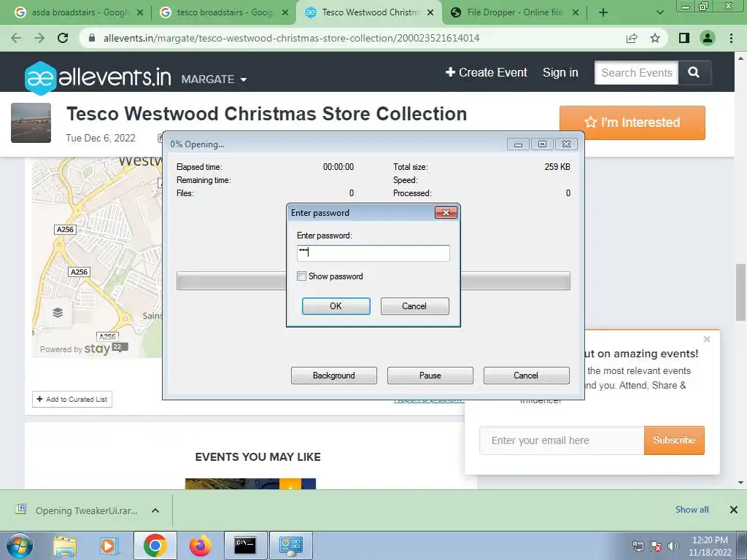Click the taskbar clock
747x560 pixels.
tap(709, 546)
